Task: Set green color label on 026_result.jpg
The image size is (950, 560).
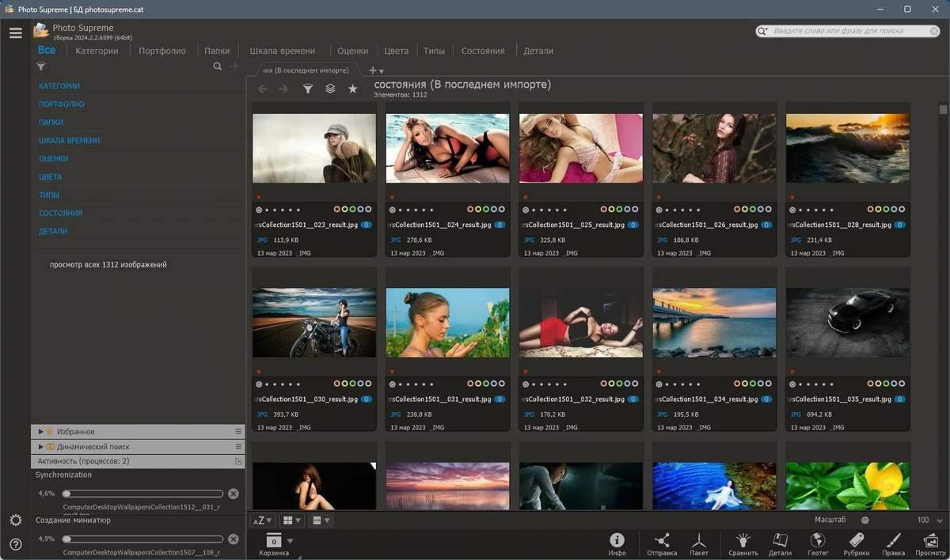Action: [753, 210]
